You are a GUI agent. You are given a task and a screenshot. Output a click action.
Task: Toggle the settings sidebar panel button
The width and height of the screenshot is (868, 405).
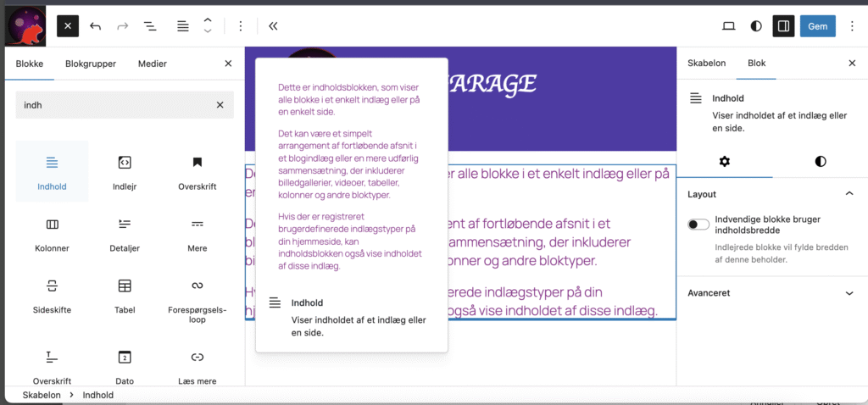pos(783,26)
